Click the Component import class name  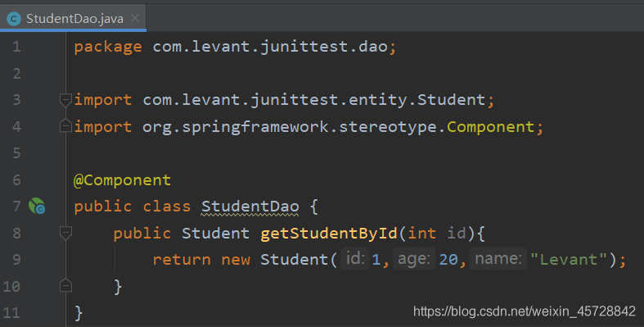coord(490,127)
